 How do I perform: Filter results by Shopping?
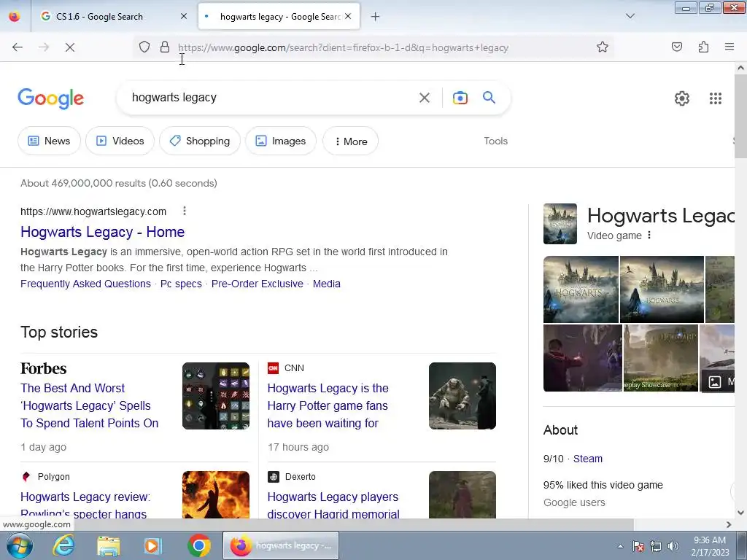200,141
